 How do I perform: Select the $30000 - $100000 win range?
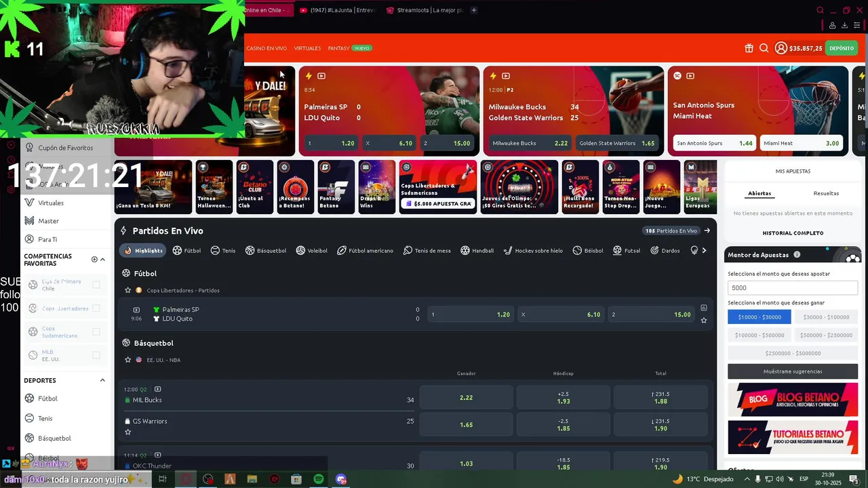826,317
